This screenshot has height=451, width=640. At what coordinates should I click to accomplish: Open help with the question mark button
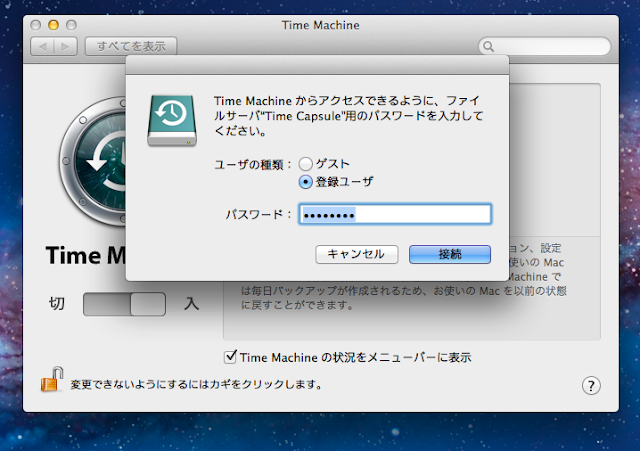click(591, 385)
